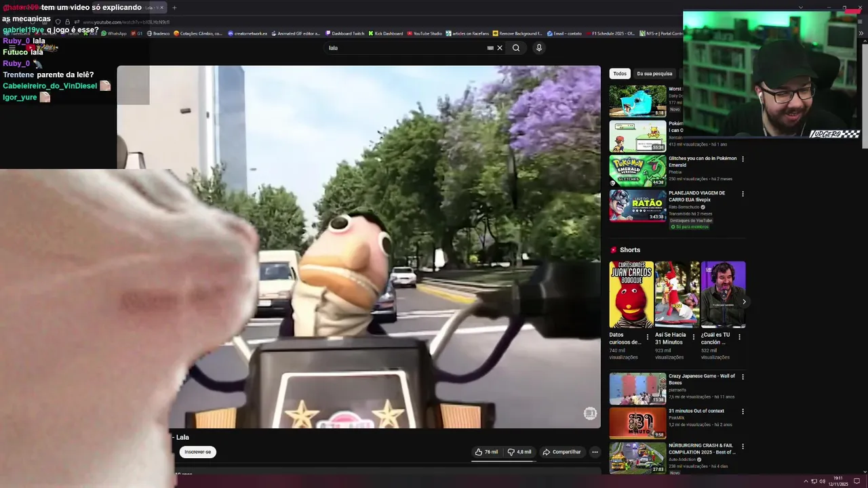Viewport: 868px width, 488px height.
Task: Open the Remove Background bookmark
Action: [518, 33]
